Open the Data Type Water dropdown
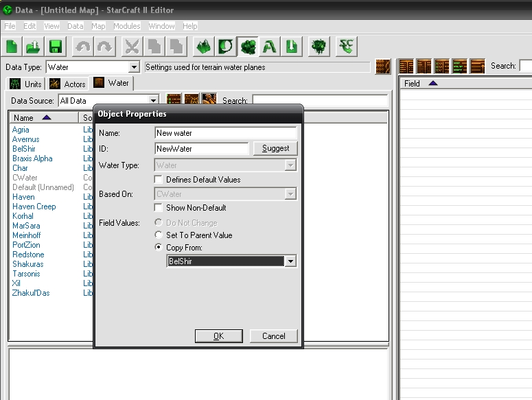The height and width of the screenshot is (400, 532). click(135, 67)
